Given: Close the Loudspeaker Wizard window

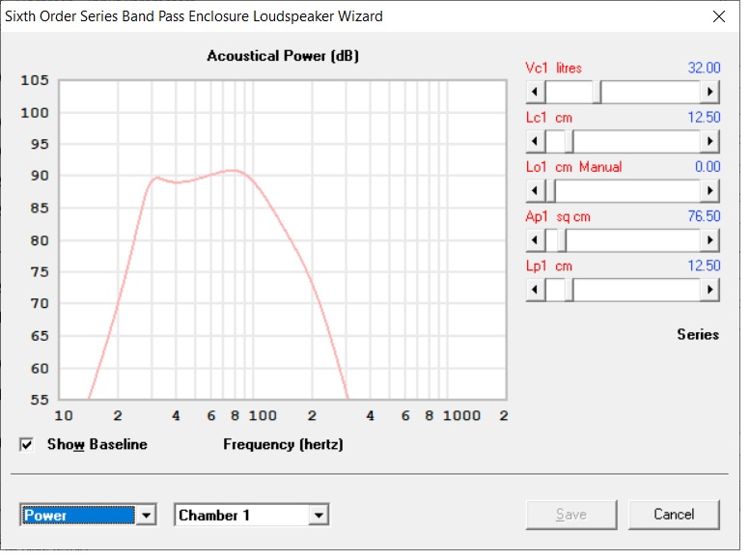Looking at the screenshot, I should [719, 16].
